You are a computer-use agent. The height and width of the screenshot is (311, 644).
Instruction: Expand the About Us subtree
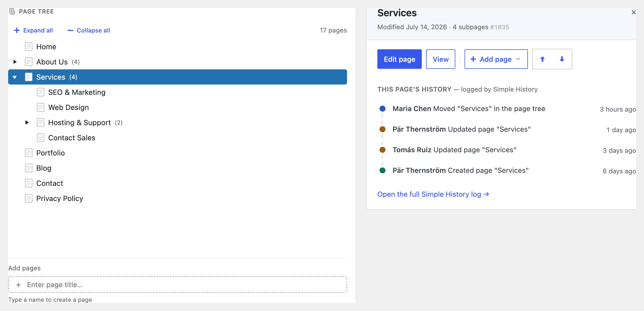(15, 62)
